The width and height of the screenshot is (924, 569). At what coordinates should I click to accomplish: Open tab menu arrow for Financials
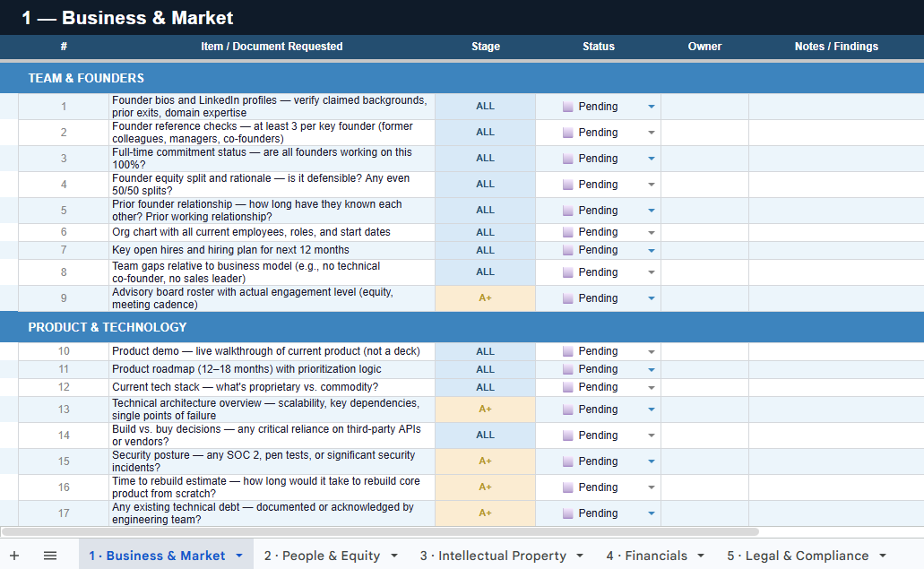(x=701, y=556)
